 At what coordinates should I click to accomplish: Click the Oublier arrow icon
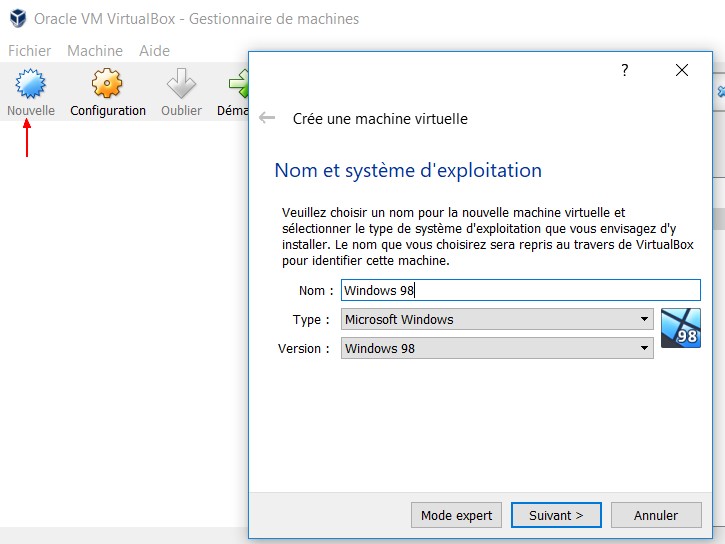point(181,85)
